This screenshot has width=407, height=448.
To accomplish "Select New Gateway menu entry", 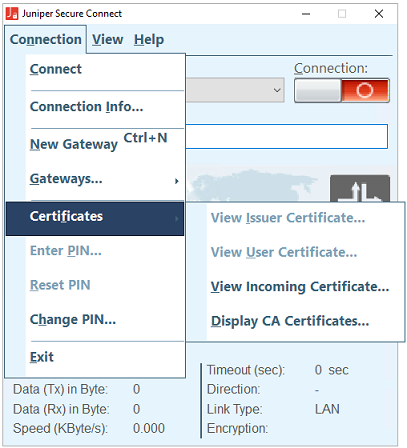I will 95,143.
